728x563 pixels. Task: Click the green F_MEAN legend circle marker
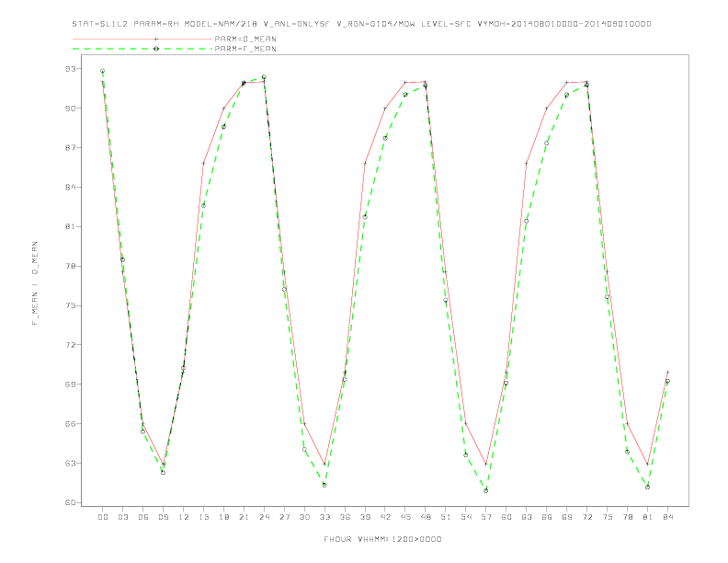click(156, 49)
